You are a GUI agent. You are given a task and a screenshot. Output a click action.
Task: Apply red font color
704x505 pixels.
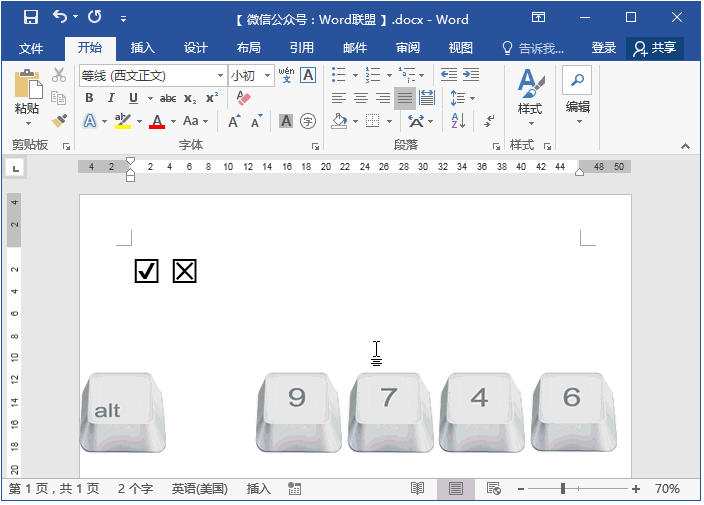(157, 121)
